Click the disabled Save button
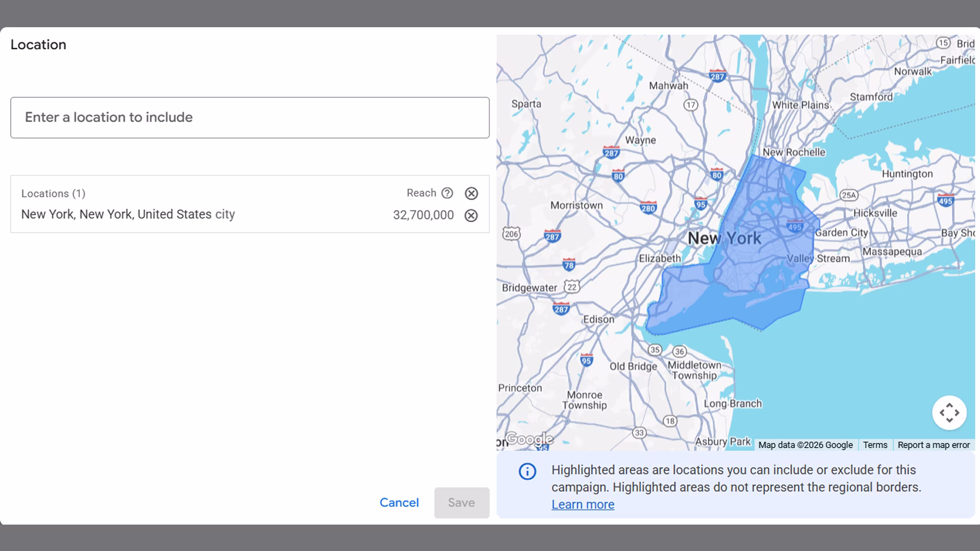Image resolution: width=980 pixels, height=551 pixels. point(462,503)
